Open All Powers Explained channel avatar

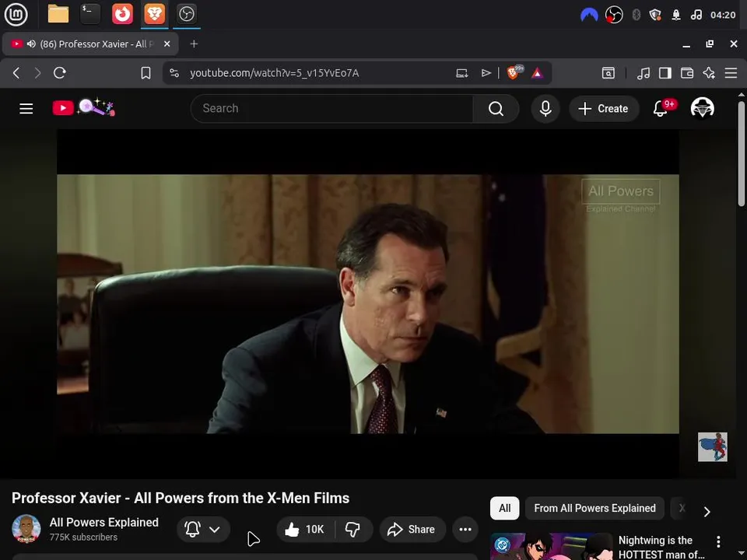(26, 529)
